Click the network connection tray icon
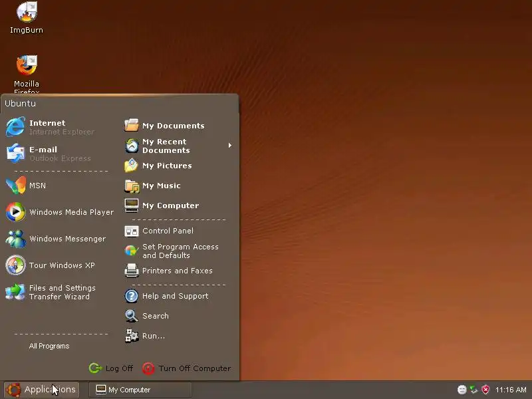532x399 pixels. tap(474, 390)
